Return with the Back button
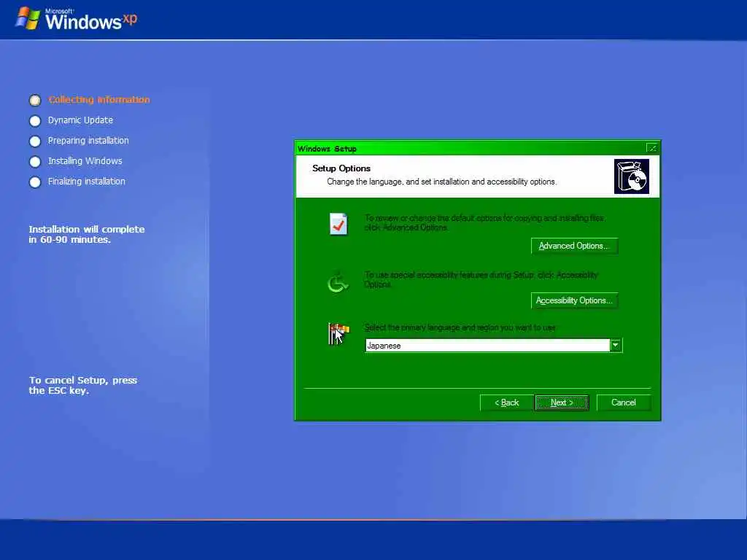The width and height of the screenshot is (747, 560). pos(506,402)
